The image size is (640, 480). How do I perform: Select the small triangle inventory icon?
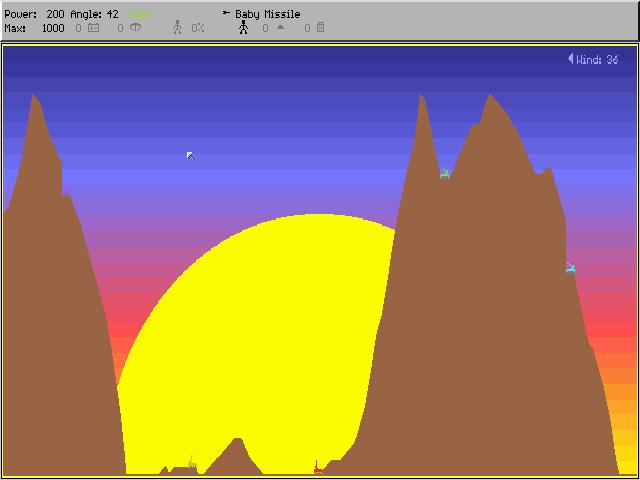coord(280,28)
